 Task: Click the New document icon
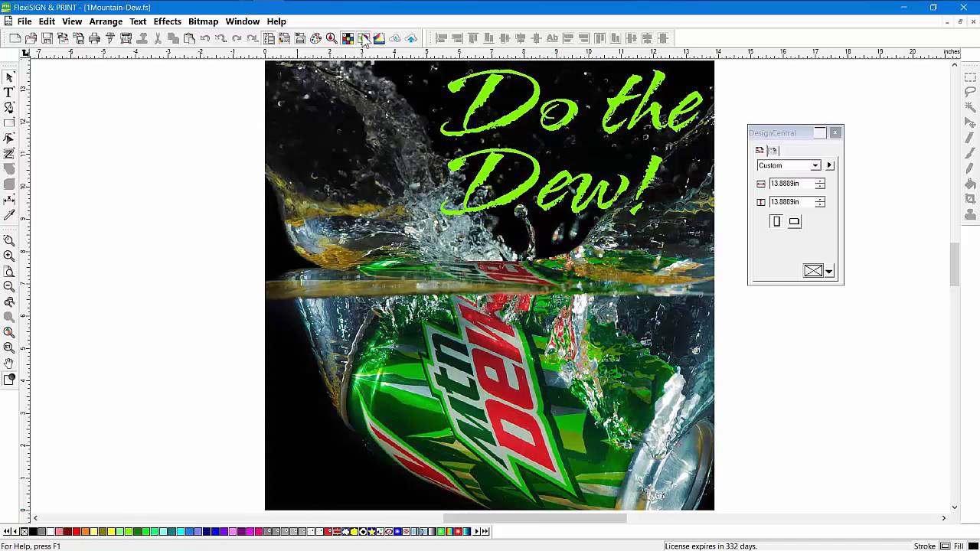tap(15, 38)
